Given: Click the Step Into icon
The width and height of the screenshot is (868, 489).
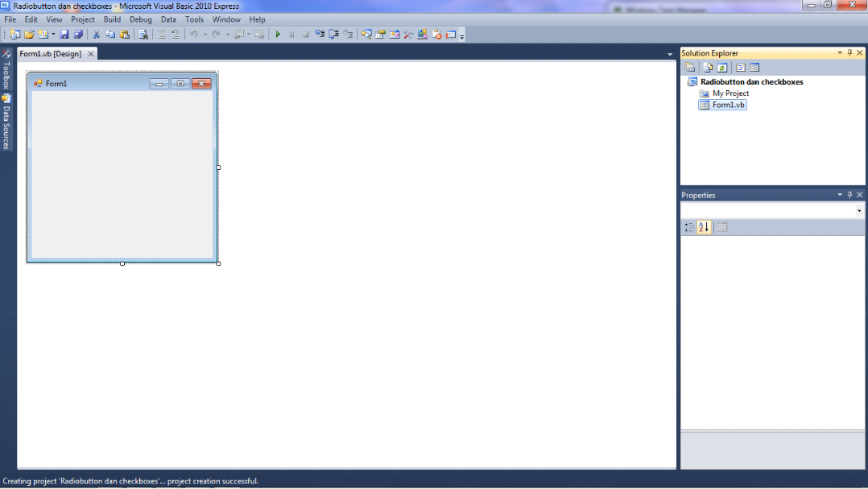Looking at the screenshot, I should [x=320, y=35].
